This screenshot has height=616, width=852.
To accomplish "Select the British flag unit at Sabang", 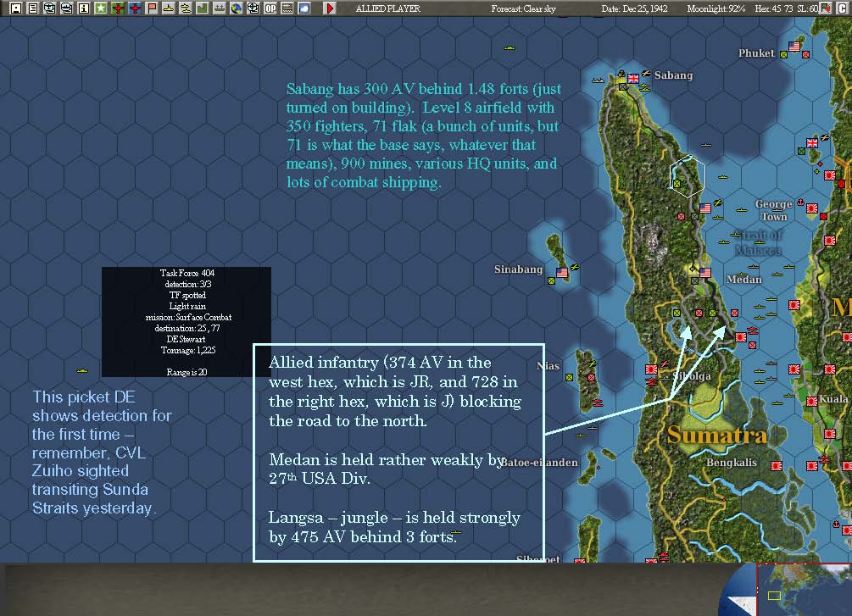I will tap(633, 78).
